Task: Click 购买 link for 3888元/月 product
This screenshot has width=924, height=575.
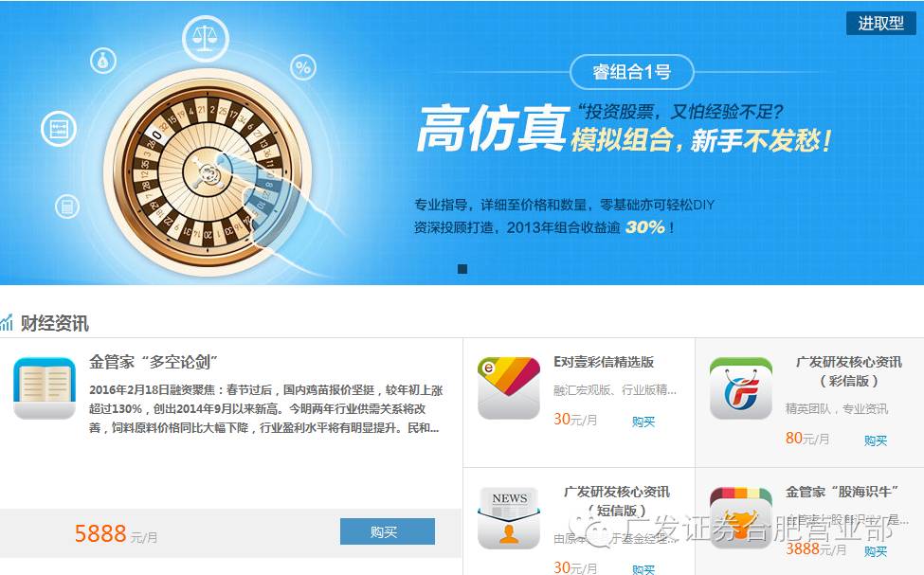Action: 875,551
